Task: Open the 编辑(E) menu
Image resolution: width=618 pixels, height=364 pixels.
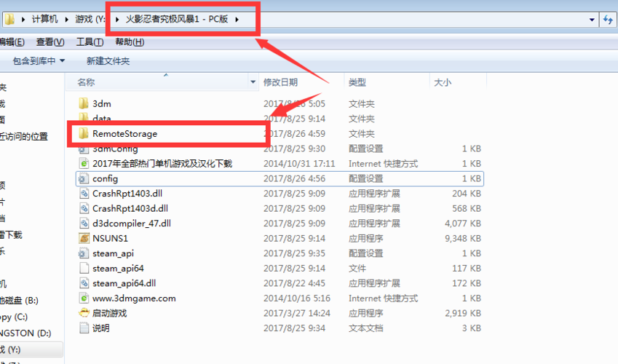Action: 12,42
